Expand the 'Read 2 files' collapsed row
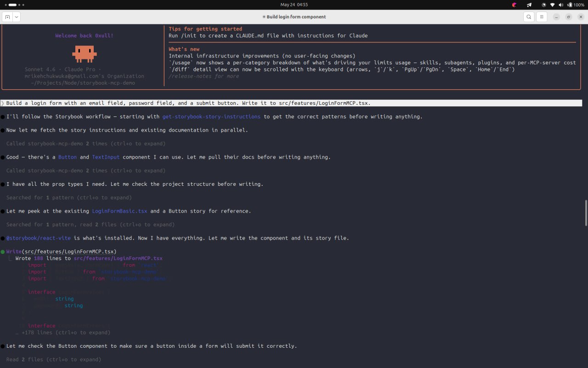The image size is (588, 368). (54, 359)
